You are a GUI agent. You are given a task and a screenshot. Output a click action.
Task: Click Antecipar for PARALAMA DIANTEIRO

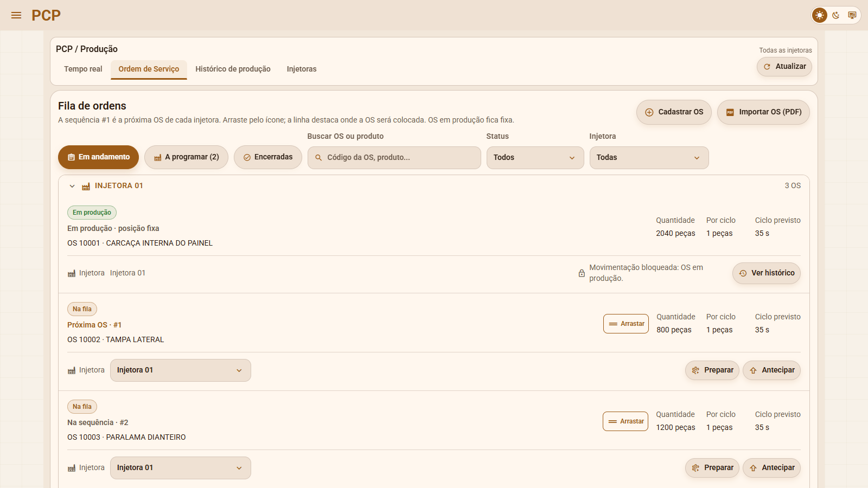tap(771, 468)
